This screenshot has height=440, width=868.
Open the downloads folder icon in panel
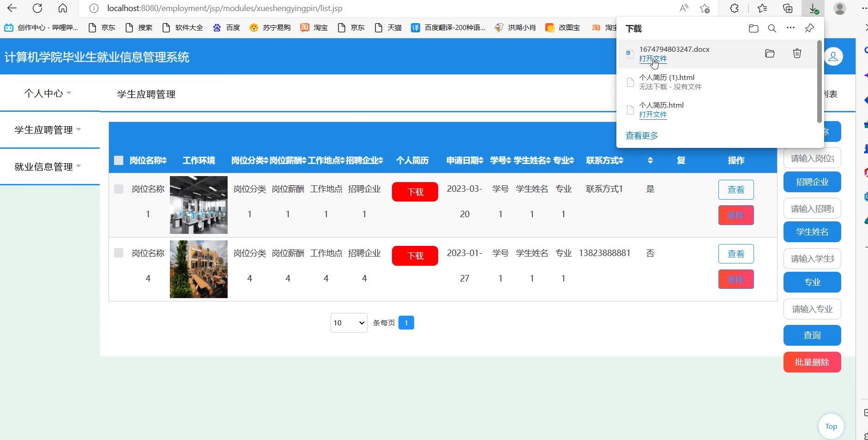click(x=753, y=29)
